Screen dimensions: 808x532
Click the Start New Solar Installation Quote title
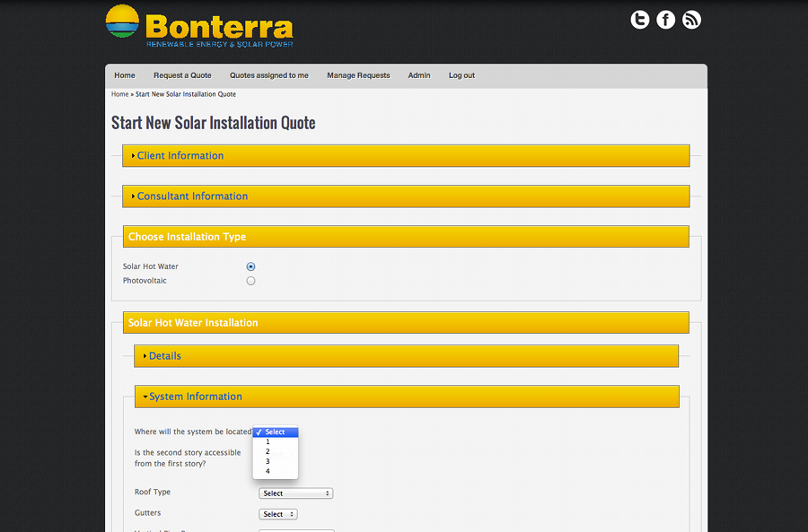pyautogui.click(x=214, y=123)
